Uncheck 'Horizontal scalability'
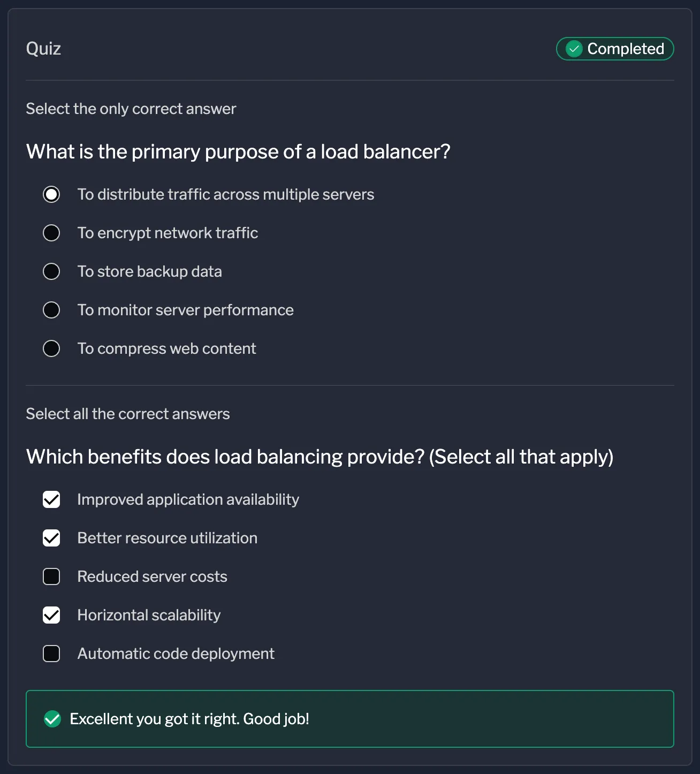 coord(51,615)
